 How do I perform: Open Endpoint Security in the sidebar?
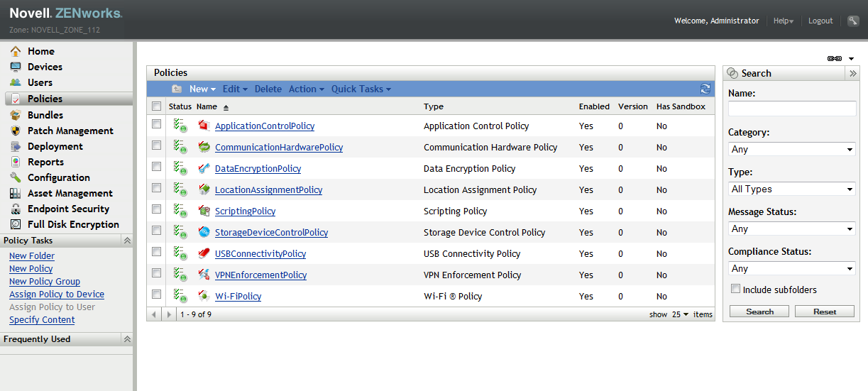tap(68, 209)
